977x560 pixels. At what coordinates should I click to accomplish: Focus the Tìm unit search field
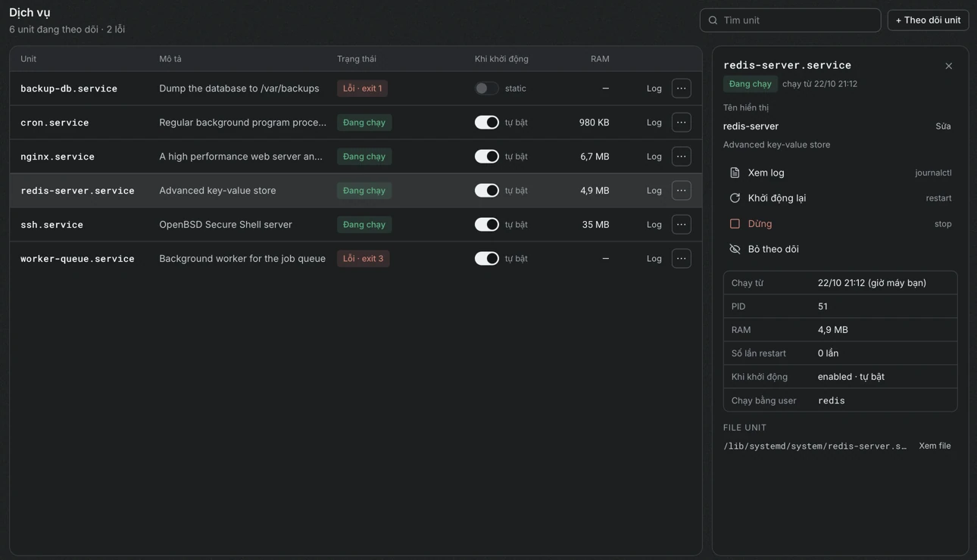click(790, 20)
